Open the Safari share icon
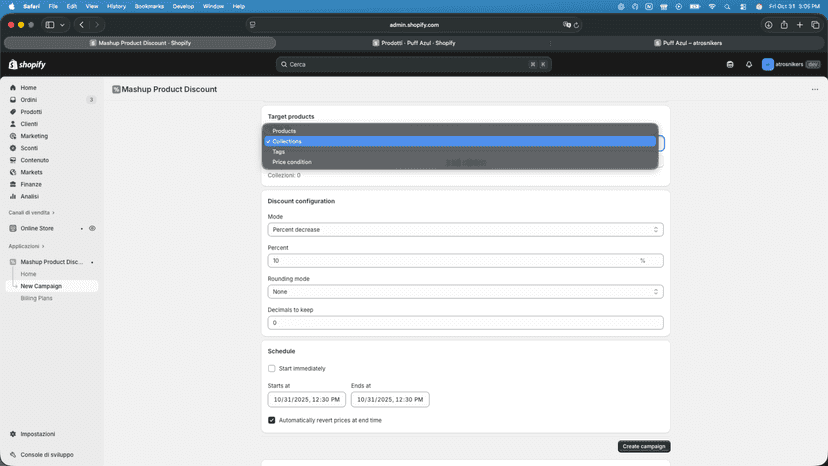The width and height of the screenshot is (828, 466). pos(784,25)
